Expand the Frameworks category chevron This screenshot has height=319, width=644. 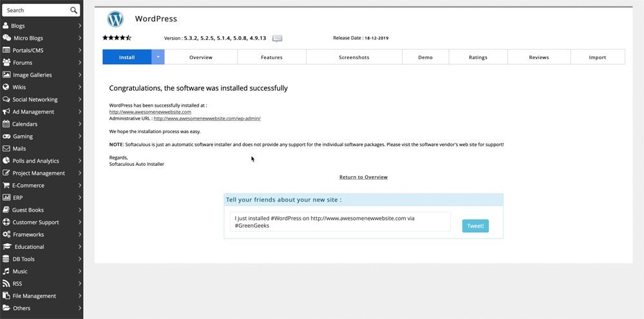[x=79, y=234]
